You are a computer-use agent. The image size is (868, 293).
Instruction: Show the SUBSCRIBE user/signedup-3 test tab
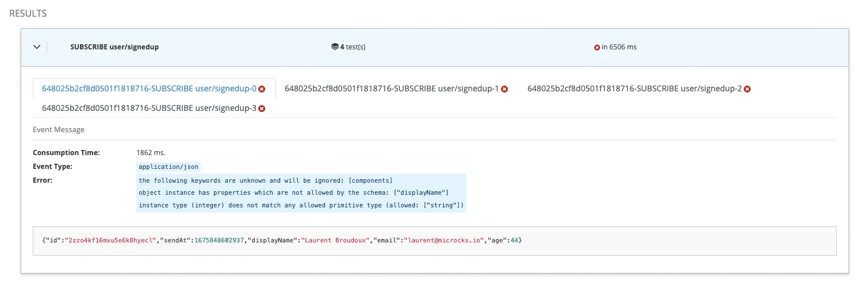(x=149, y=108)
